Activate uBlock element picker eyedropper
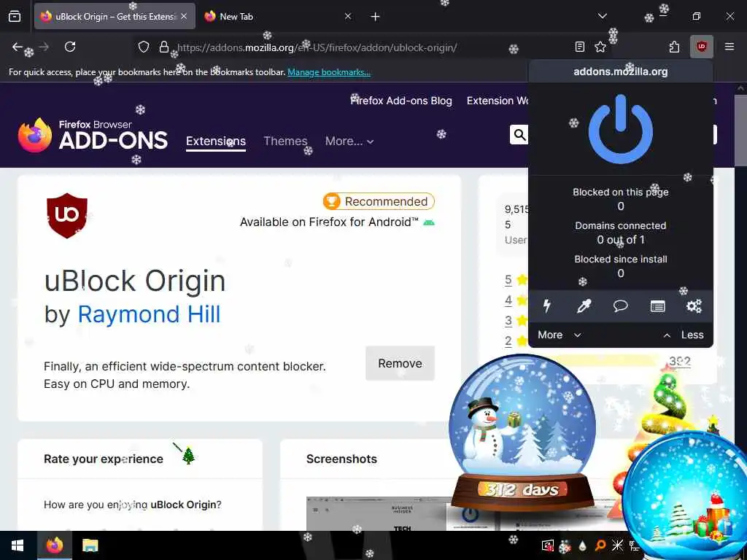This screenshot has height=560, width=747. [584, 306]
